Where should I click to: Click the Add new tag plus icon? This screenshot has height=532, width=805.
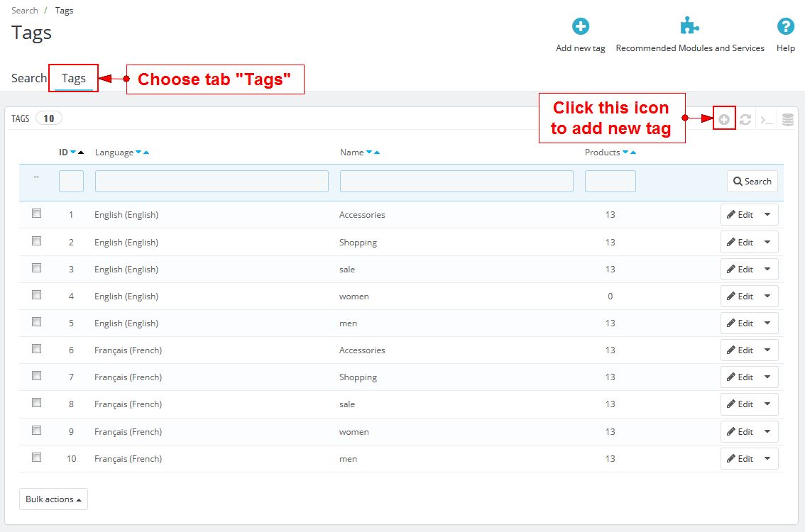coord(581,27)
